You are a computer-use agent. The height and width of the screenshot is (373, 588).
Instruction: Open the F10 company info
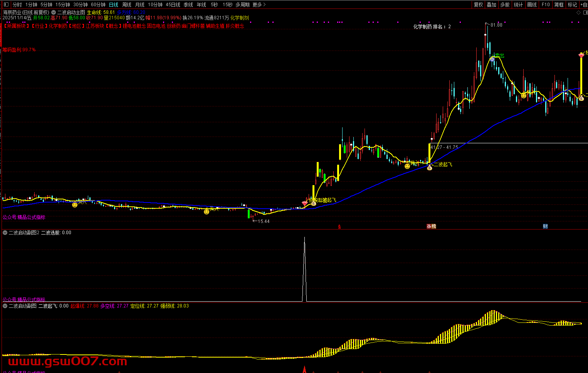coord(545,5)
